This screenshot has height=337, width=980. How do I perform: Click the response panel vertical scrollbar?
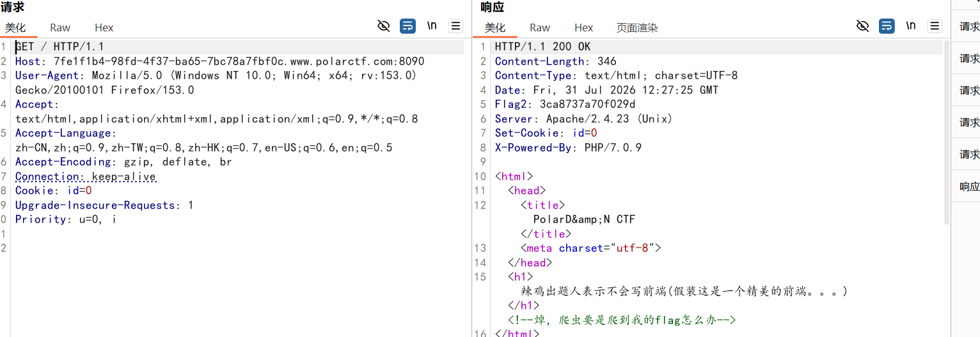pyautogui.click(x=946, y=131)
